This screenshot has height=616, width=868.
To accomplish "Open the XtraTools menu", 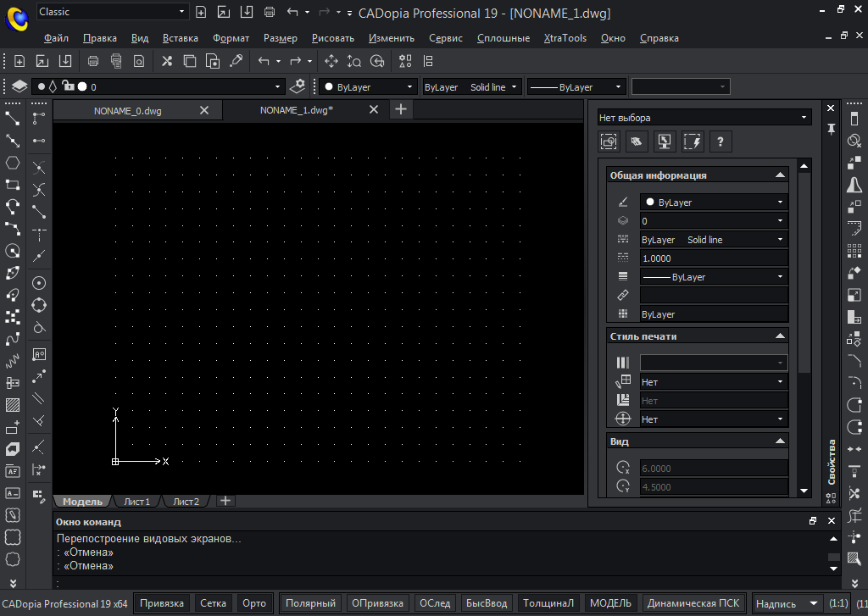I will click(x=565, y=38).
